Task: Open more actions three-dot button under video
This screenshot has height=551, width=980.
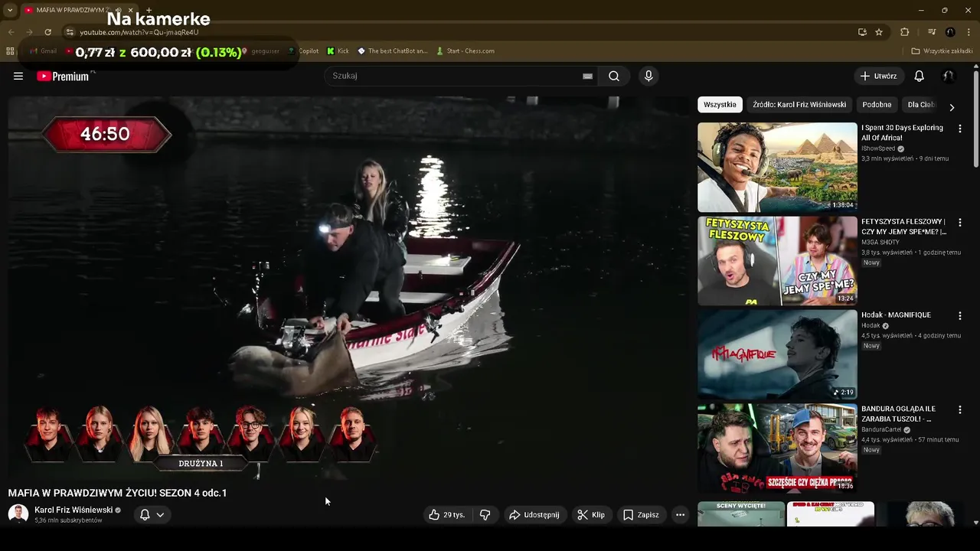Action: 680,515
